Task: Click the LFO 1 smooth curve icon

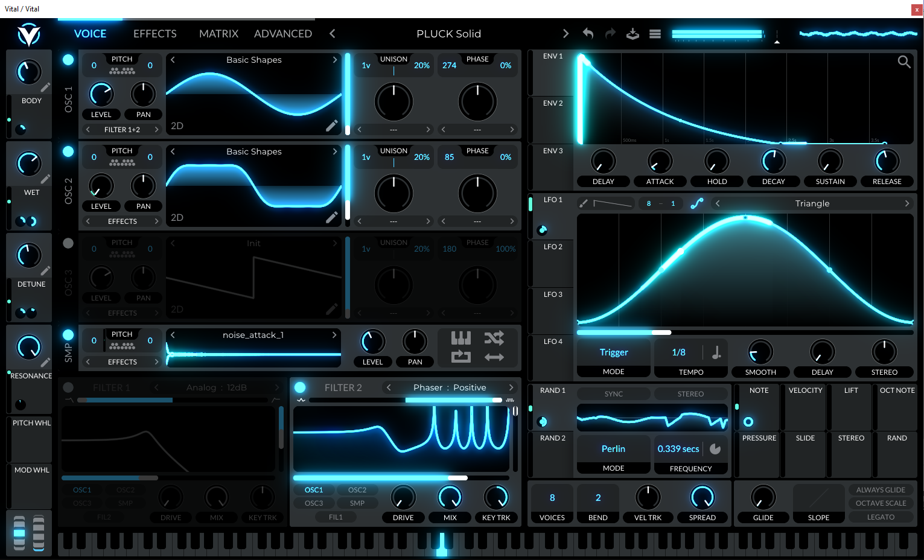Action: tap(697, 203)
